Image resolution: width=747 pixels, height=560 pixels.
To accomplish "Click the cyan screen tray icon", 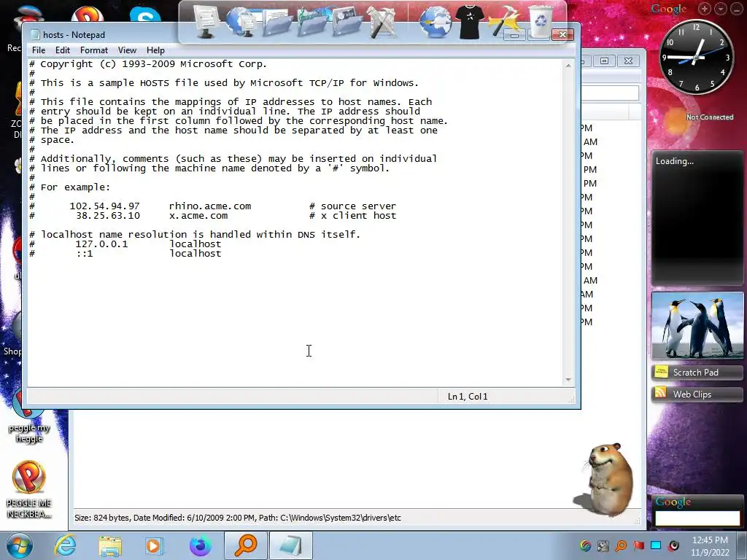I will [x=656, y=545].
